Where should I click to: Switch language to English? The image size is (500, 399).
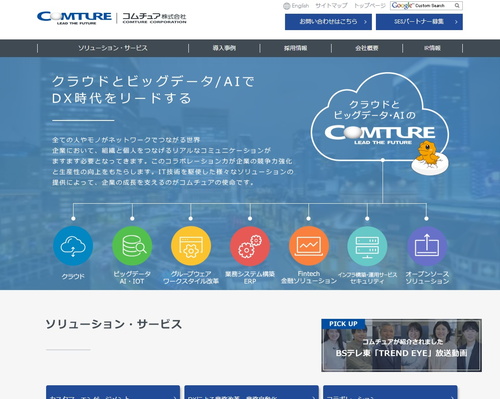pyautogui.click(x=300, y=6)
